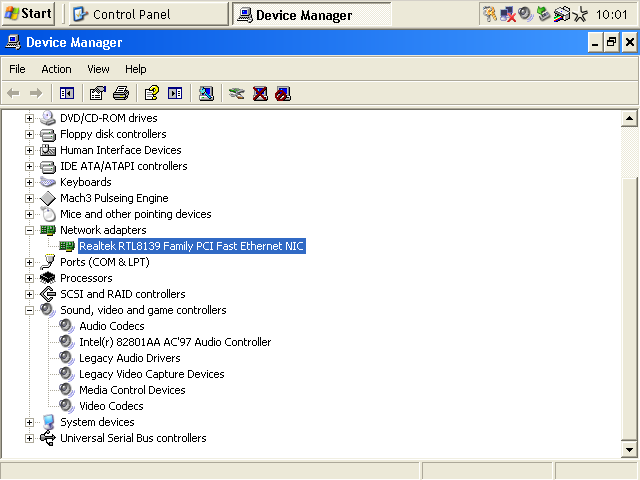Click the scrollbar down arrow
640x480 pixels.
pyautogui.click(x=629, y=449)
